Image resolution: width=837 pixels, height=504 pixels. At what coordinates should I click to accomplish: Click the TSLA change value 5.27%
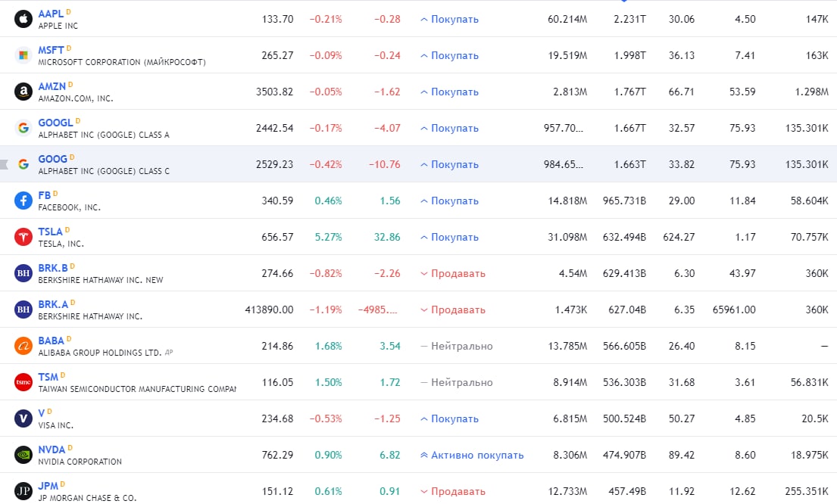click(328, 237)
